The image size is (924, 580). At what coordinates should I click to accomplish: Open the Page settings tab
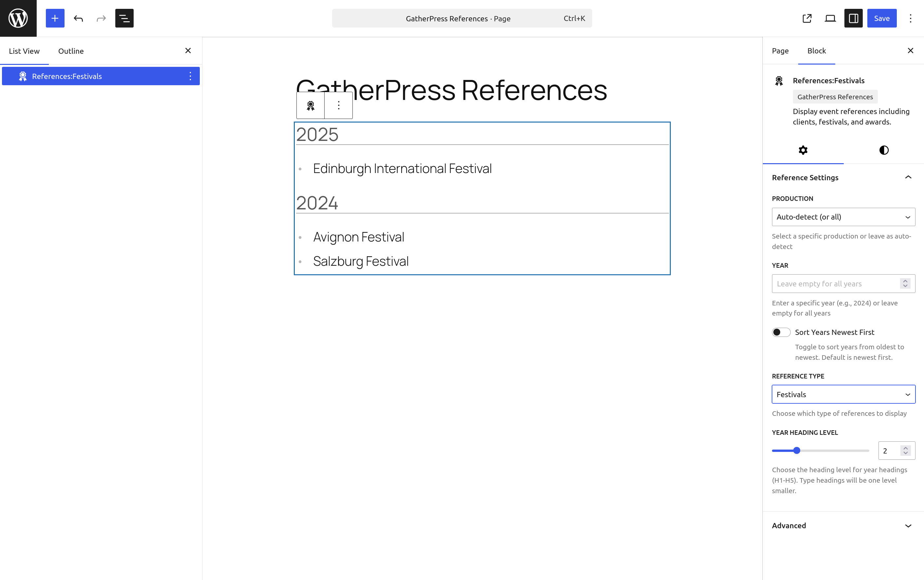point(780,51)
